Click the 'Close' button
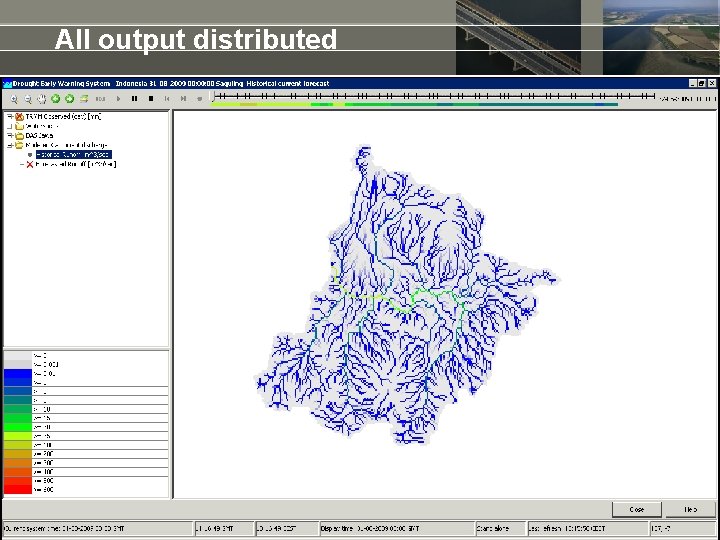 click(637, 509)
